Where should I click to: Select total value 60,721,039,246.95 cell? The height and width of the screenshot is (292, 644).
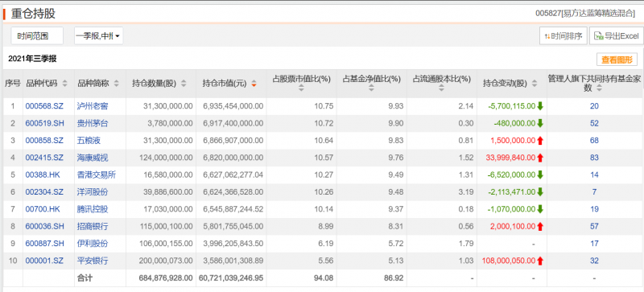[x=231, y=278]
